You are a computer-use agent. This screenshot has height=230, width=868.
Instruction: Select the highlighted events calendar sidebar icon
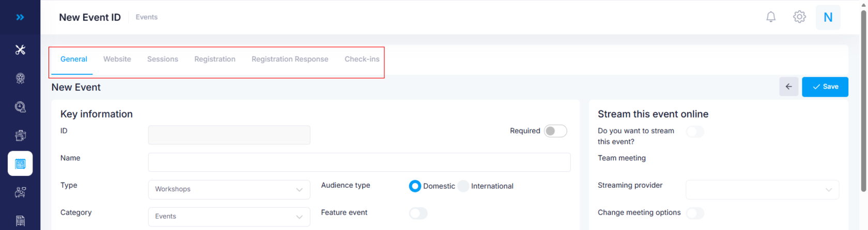20,163
